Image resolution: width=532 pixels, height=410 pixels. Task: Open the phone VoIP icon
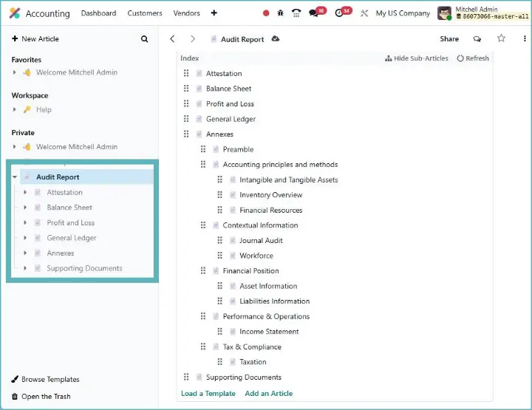click(296, 13)
